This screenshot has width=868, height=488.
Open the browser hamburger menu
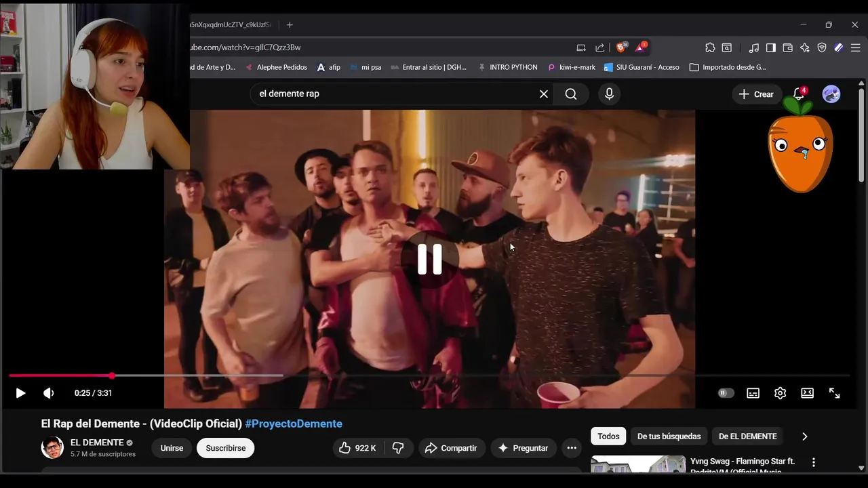click(x=856, y=47)
